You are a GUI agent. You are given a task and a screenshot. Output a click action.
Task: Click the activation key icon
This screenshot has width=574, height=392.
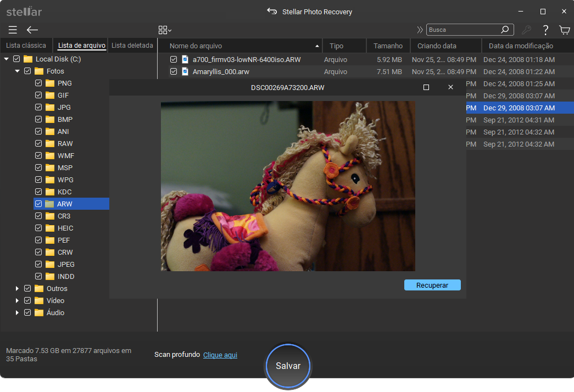(526, 30)
